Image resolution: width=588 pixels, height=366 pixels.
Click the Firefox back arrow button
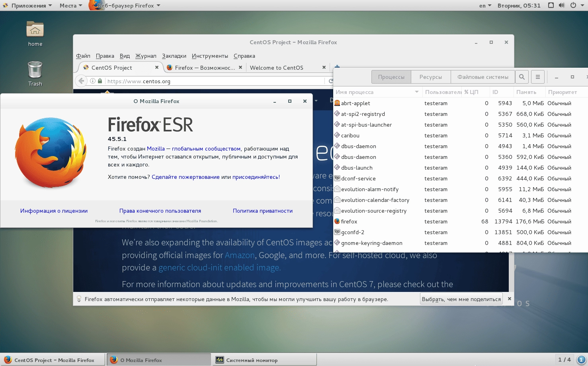click(82, 81)
